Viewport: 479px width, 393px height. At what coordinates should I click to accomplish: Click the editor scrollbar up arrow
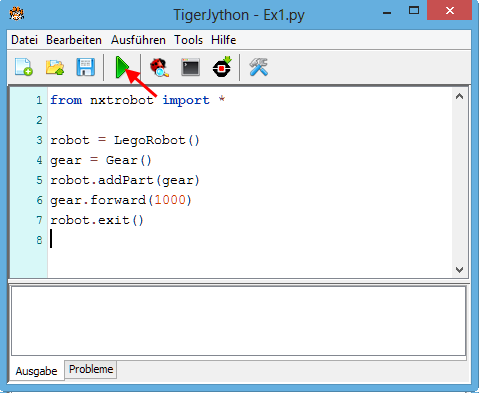460,97
